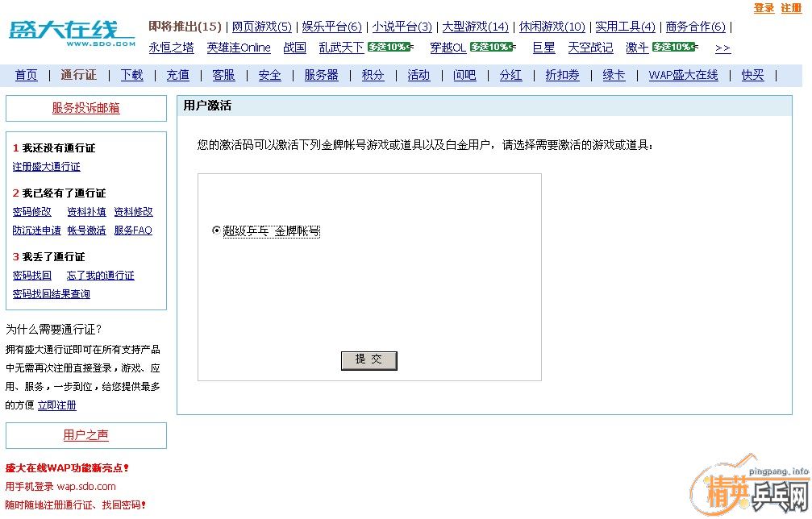
Task: Open the 网页游戏(5) category
Action: tap(261, 27)
